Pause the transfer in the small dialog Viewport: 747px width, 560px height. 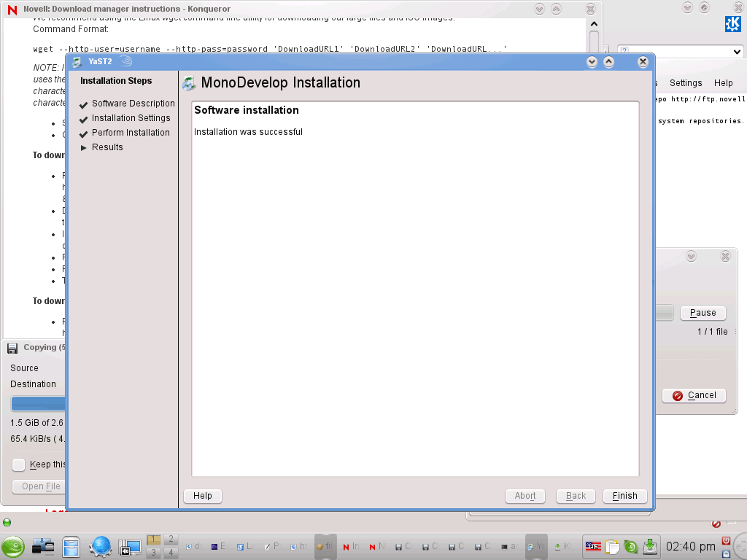click(x=703, y=313)
